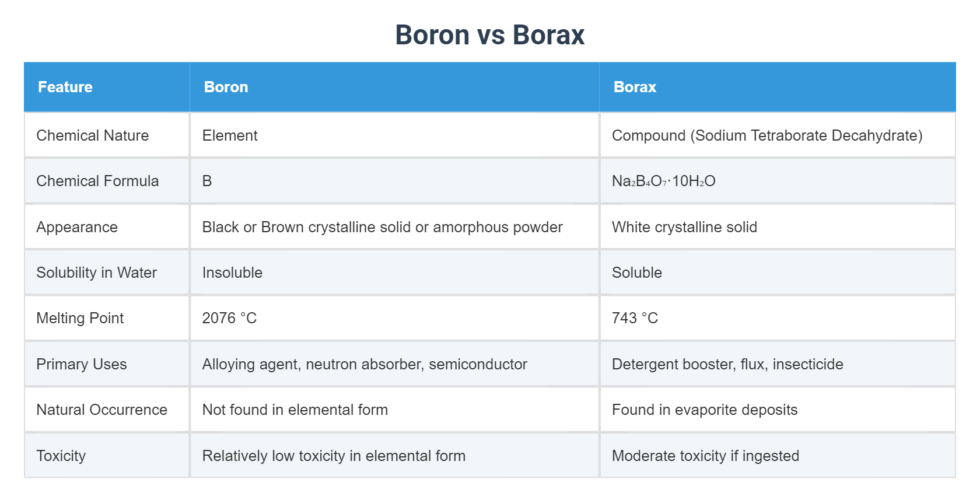The image size is (980, 503).
Task: Click the 'Boron vs Borax' title
Action: pyautogui.click(x=489, y=35)
